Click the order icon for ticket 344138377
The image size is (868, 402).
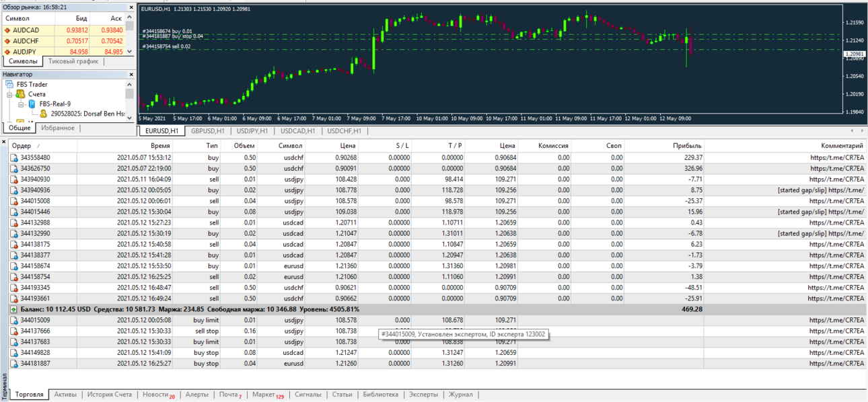click(15, 255)
